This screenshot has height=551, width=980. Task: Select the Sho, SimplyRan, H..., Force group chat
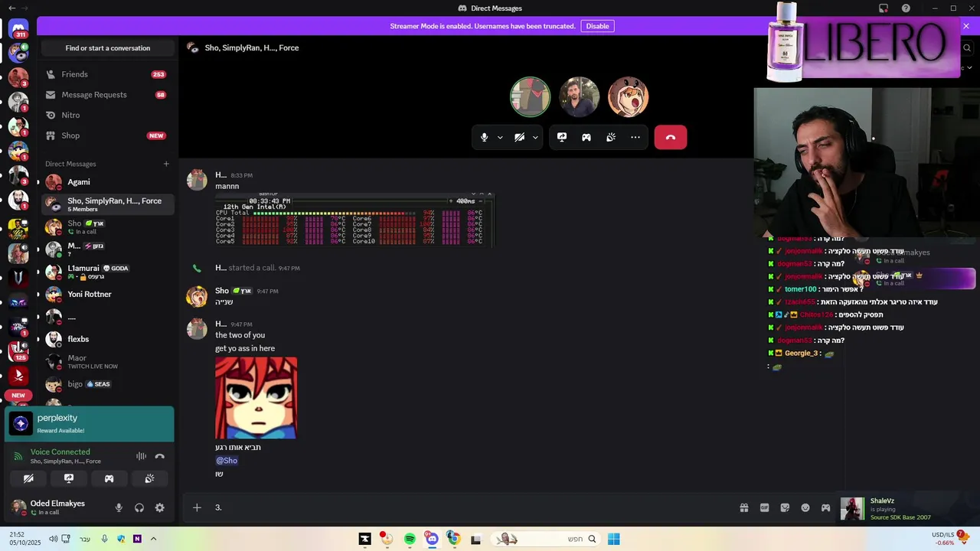pos(107,204)
